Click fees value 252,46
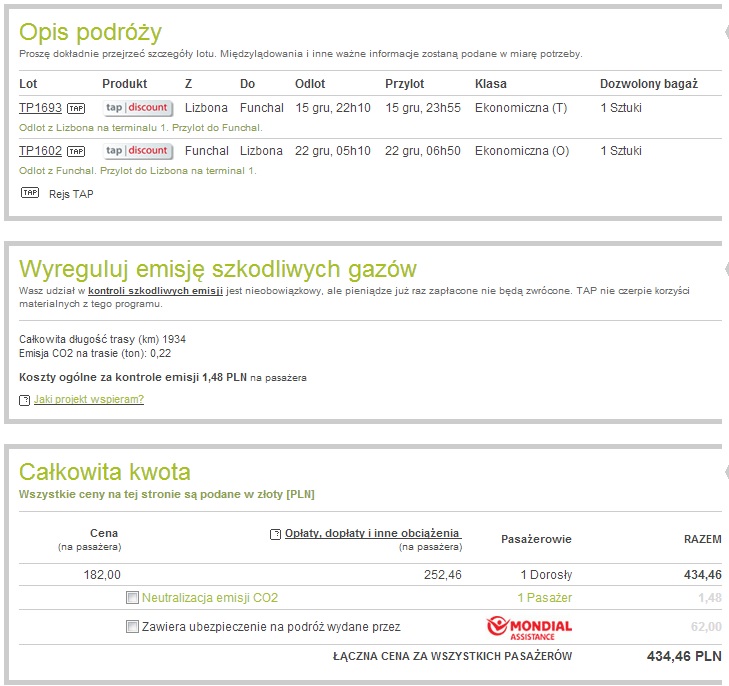Viewport: 729px width, 686px height. pyautogui.click(x=443, y=575)
